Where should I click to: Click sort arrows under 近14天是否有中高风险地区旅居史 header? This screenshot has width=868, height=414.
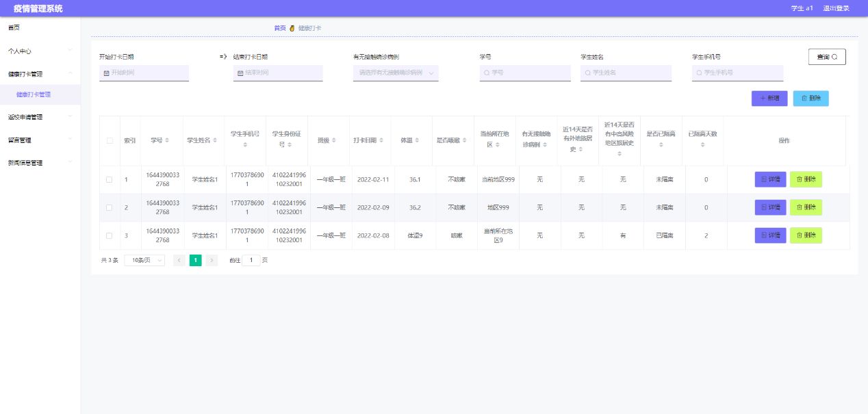(x=620, y=154)
